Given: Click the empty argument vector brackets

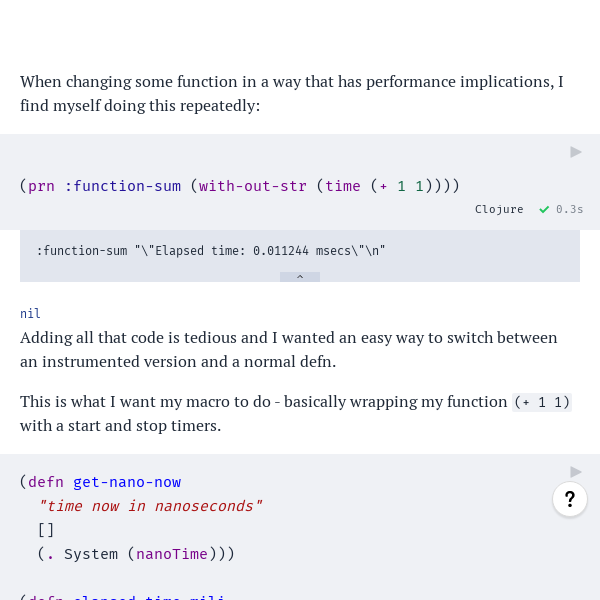Looking at the screenshot, I should 46,530.
